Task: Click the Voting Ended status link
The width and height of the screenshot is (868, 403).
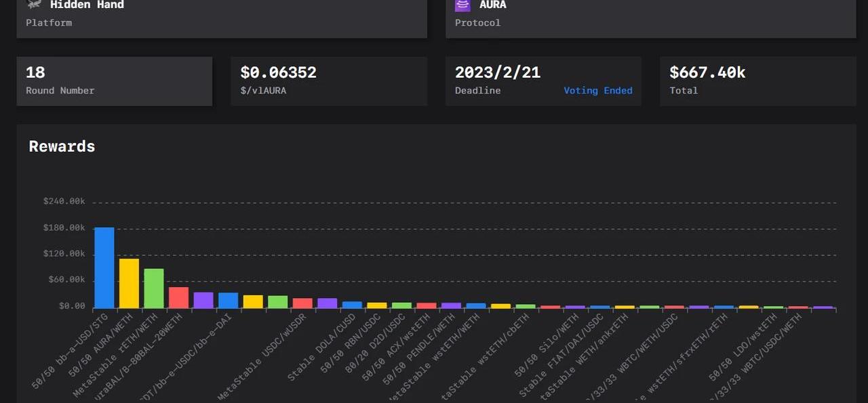Action: coord(597,91)
